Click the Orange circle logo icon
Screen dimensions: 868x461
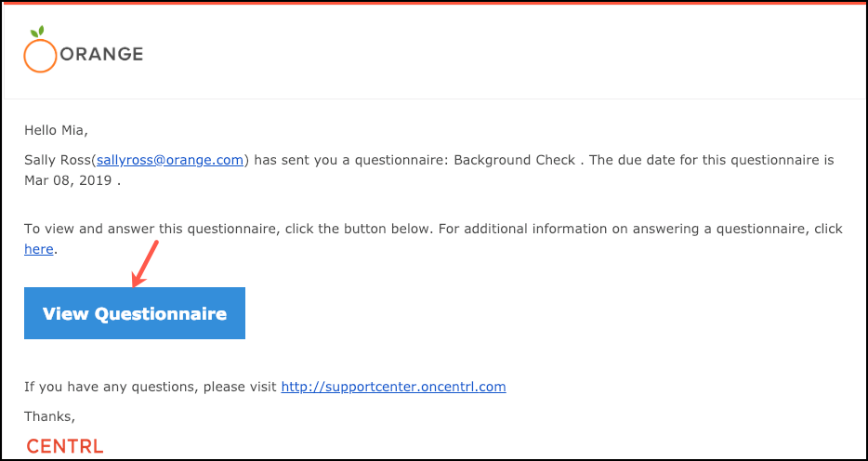(x=40, y=56)
